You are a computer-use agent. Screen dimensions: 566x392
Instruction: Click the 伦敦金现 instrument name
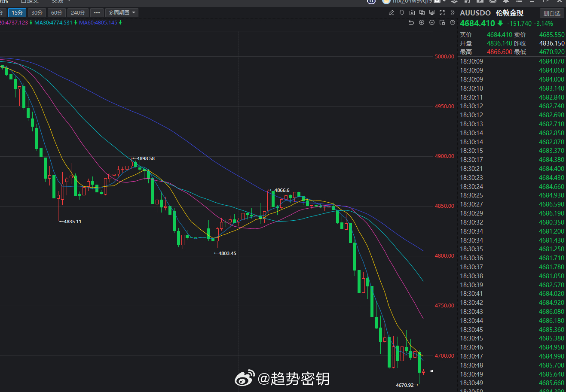coord(510,13)
